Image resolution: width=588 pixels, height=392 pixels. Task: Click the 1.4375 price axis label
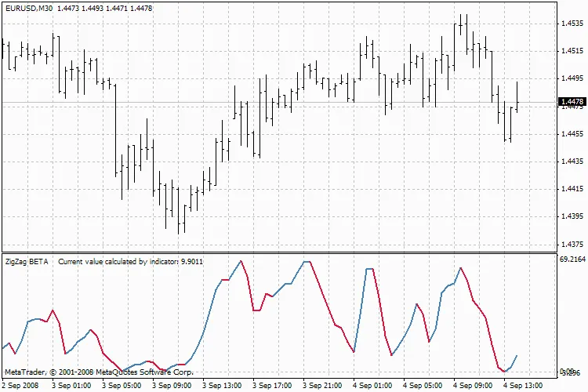[x=572, y=244]
